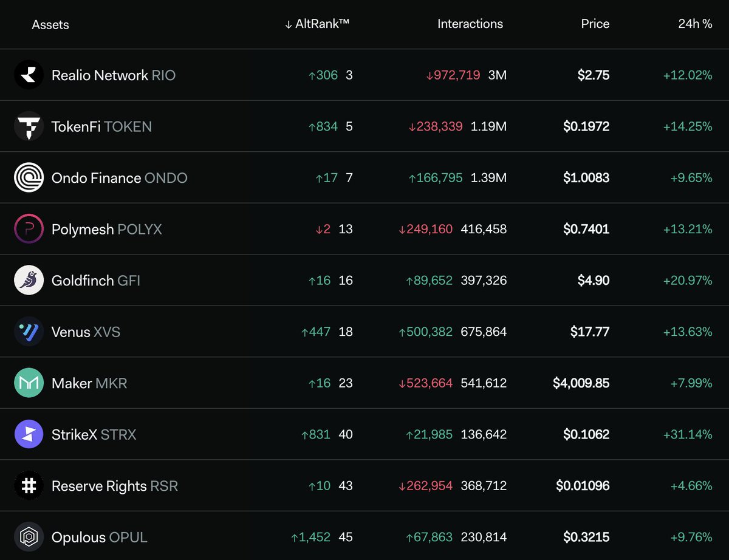Image resolution: width=729 pixels, height=560 pixels.
Task: Click the +31.14% change for StrikeX
Action: [688, 434]
